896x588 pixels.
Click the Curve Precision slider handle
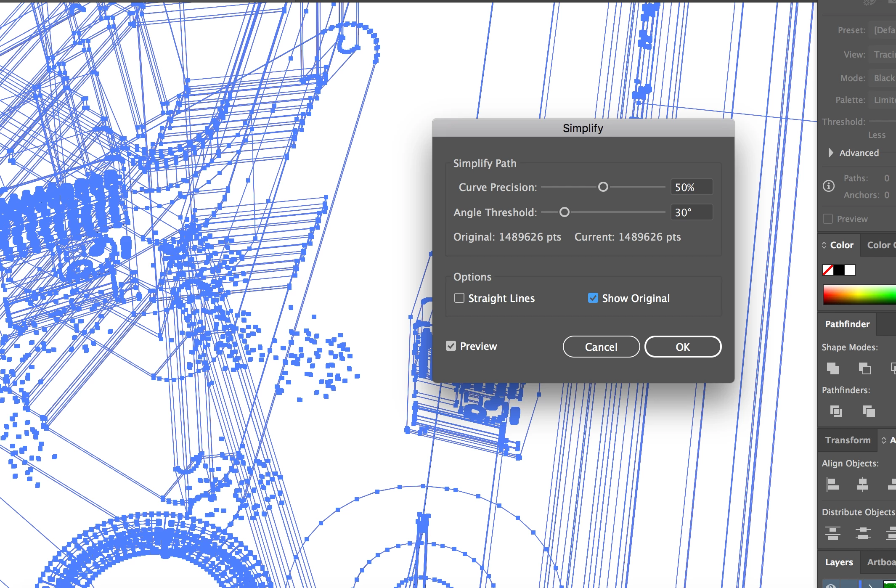pyautogui.click(x=603, y=187)
